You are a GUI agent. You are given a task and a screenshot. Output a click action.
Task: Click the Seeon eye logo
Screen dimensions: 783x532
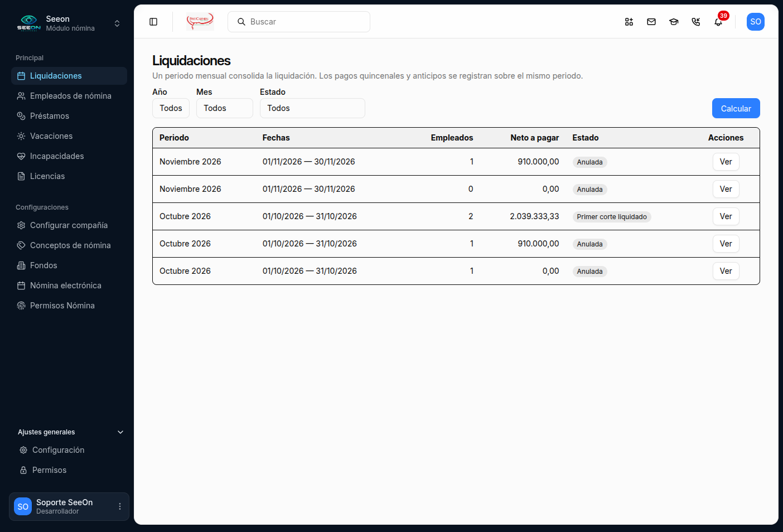(x=28, y=23)
